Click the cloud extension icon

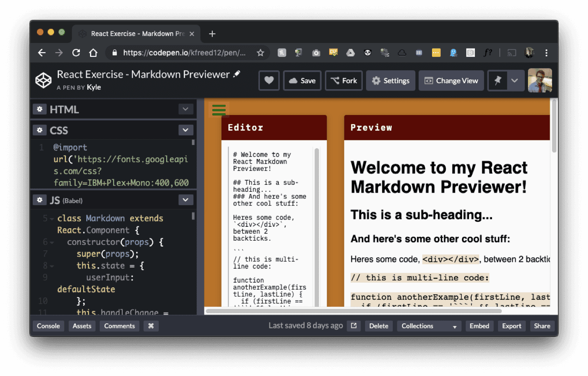(402, 53)
